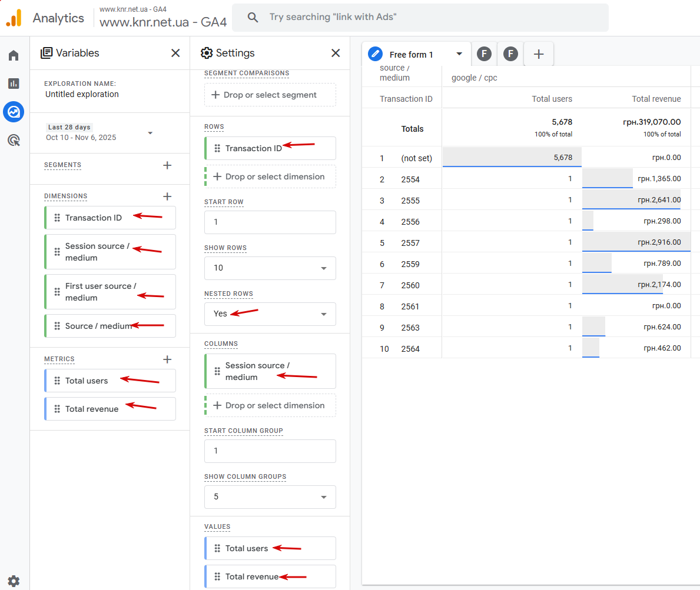Add a new exploration tab

tap(538, 54)
